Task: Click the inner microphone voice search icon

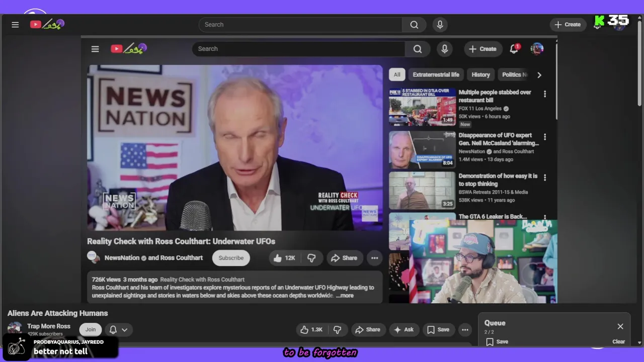Action: pos(444,49)
